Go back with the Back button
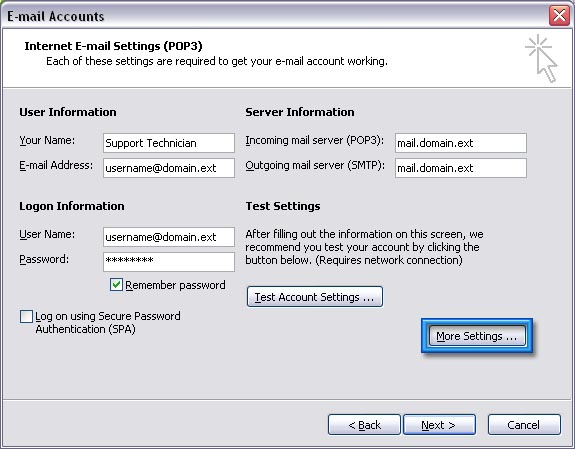 [x=364, y=425]
